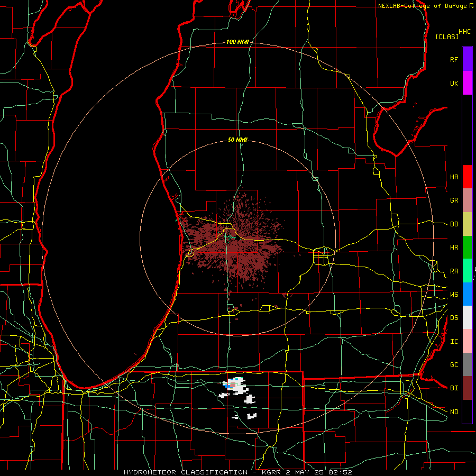Click the DS white legend swatch
This screenshot has width=476, height=476.
467,317
